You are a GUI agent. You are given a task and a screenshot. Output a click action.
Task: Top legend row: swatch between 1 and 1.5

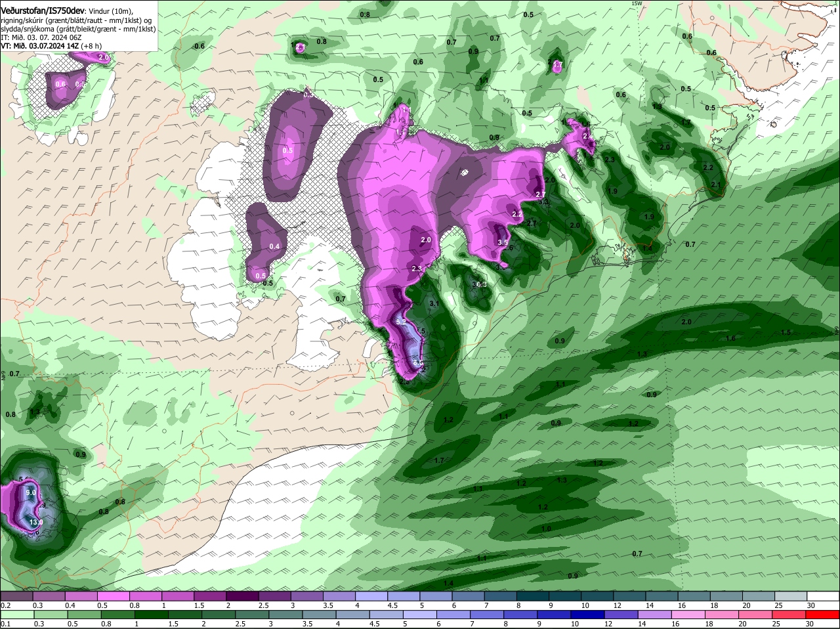pyautogui.click(x=178, y=596)
